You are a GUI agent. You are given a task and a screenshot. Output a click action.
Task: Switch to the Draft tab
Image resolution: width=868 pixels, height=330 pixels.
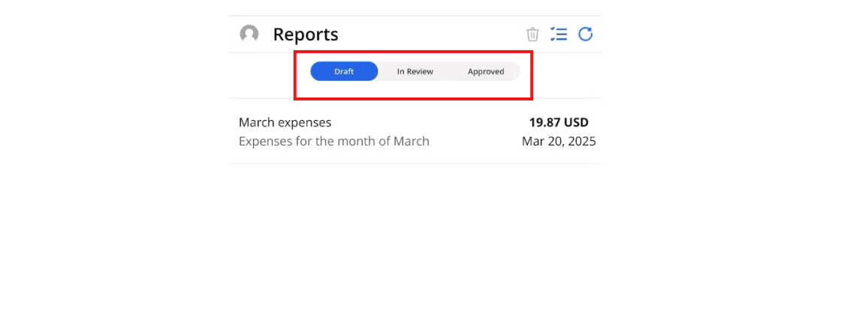click(344, 72)
